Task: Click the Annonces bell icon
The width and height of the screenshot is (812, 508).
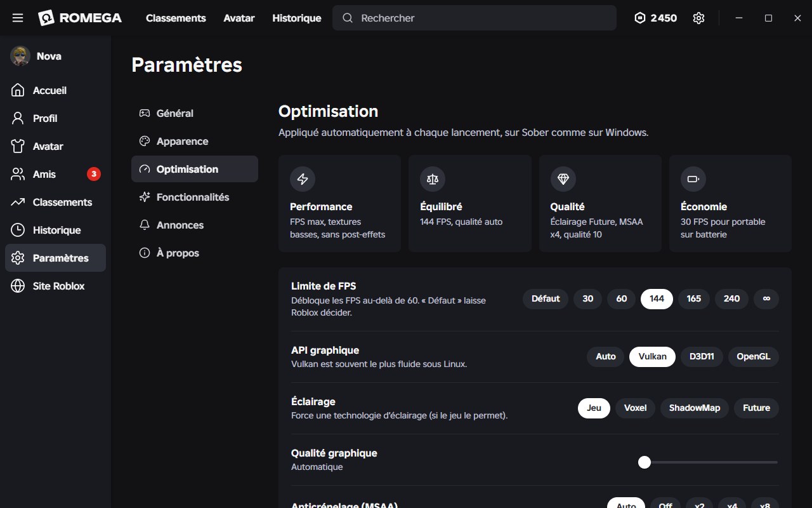Action: tap(145, 225)
